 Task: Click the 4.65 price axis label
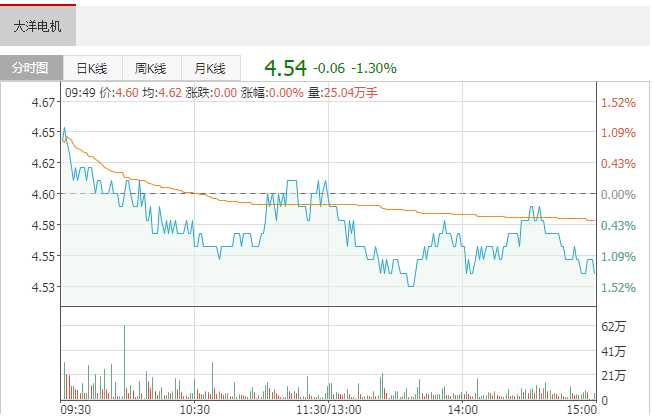(x=43, y=133)
